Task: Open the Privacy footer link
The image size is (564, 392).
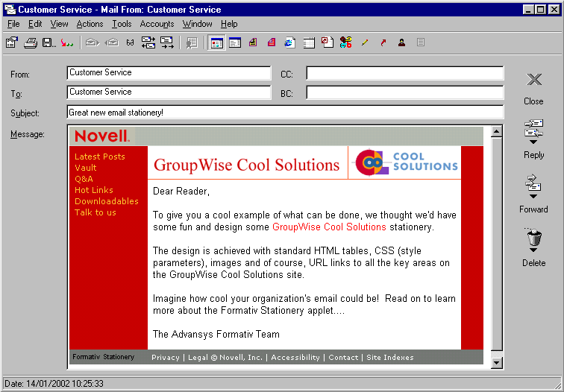Action: [166, 358]
